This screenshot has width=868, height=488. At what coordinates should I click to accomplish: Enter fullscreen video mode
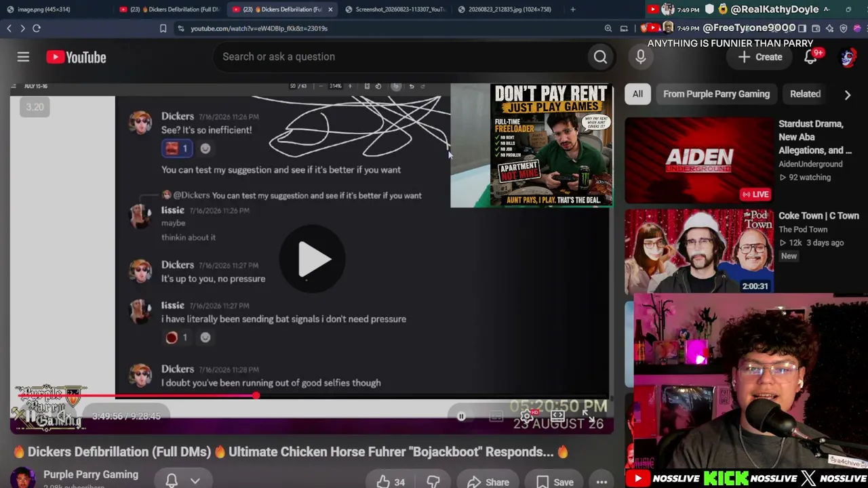pos(589,416)
